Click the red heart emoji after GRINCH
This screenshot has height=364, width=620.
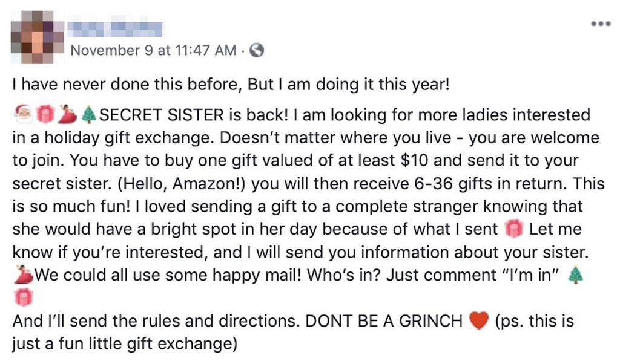click(478, 321)
